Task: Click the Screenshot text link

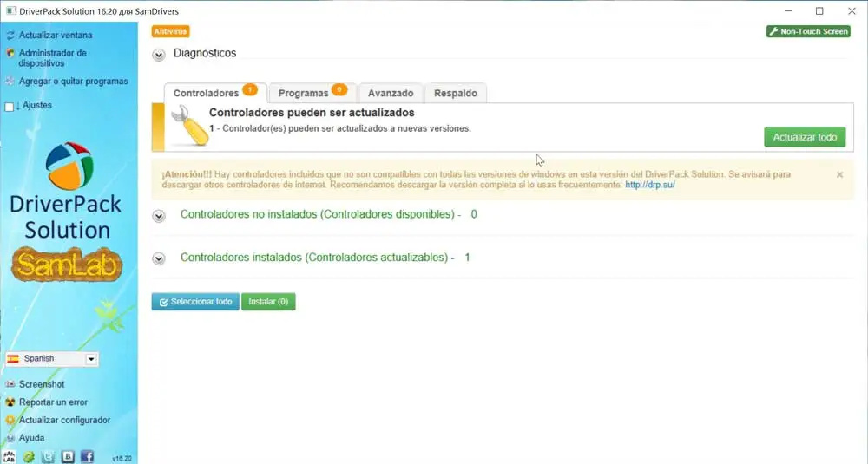Action: 42,384
